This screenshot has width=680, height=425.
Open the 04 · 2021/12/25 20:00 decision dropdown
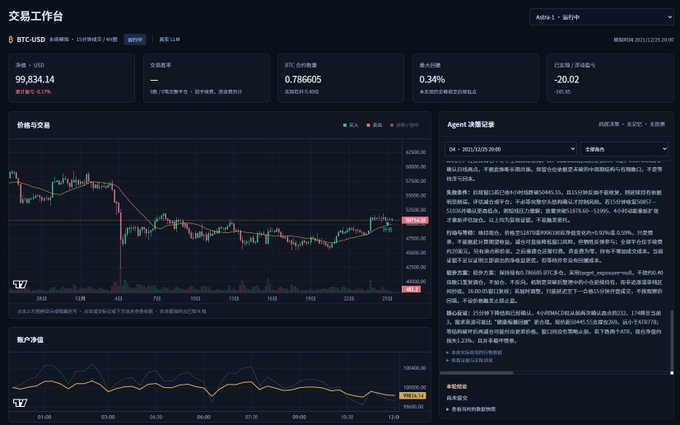[510, 149]
